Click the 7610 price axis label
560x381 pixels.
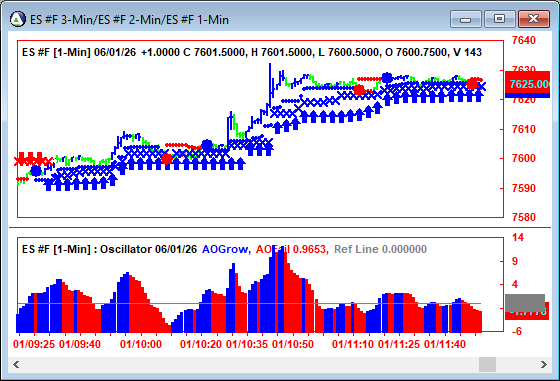tap(524, 129)
